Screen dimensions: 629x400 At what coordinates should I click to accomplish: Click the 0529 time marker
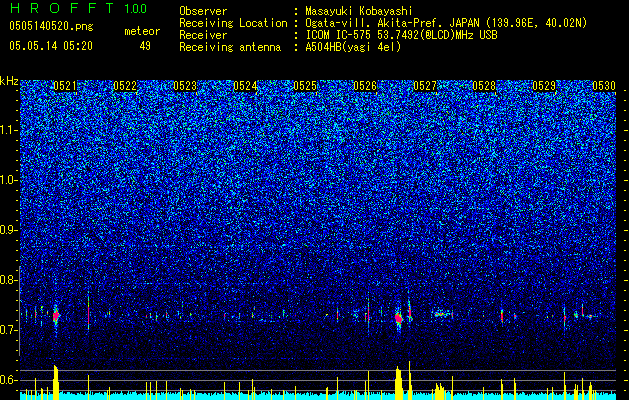pyautogui.click(x=544, y=86)
